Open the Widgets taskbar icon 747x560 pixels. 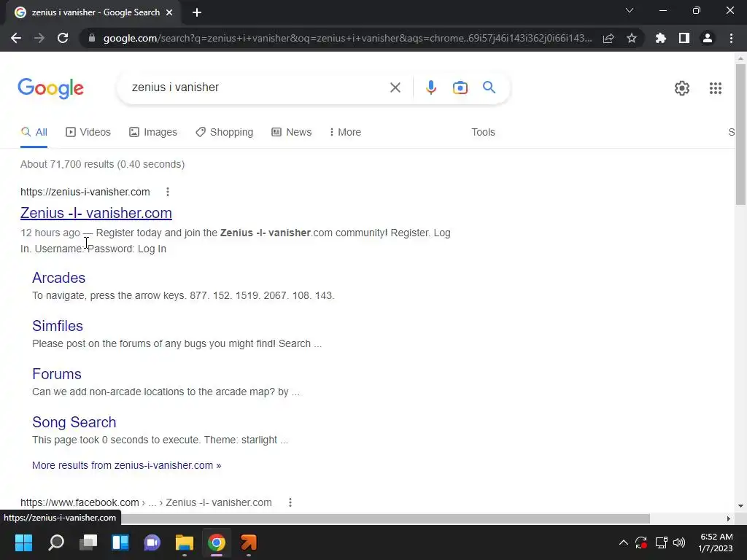[x=120, y=542]
